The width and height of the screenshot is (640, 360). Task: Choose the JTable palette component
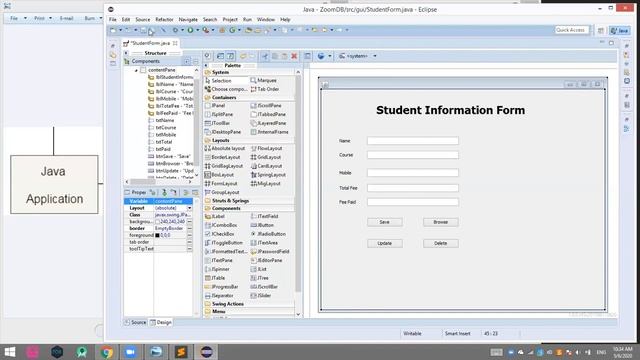(x=215, y=278)
